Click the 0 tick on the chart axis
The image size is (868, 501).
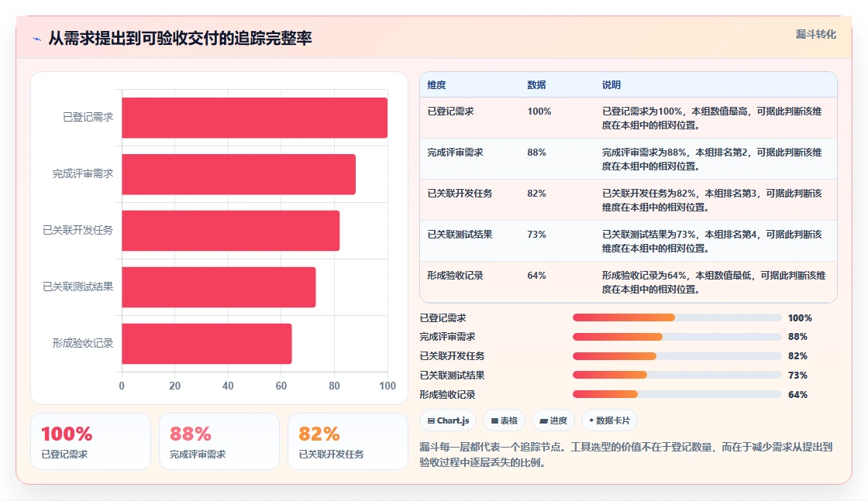(122, 386)
